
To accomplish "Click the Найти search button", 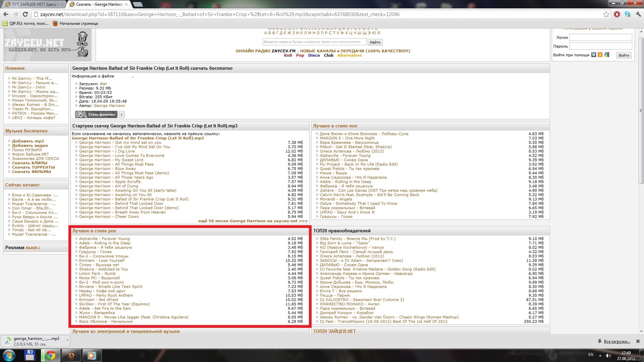I will pyautogui.click(x=375, y=42).
